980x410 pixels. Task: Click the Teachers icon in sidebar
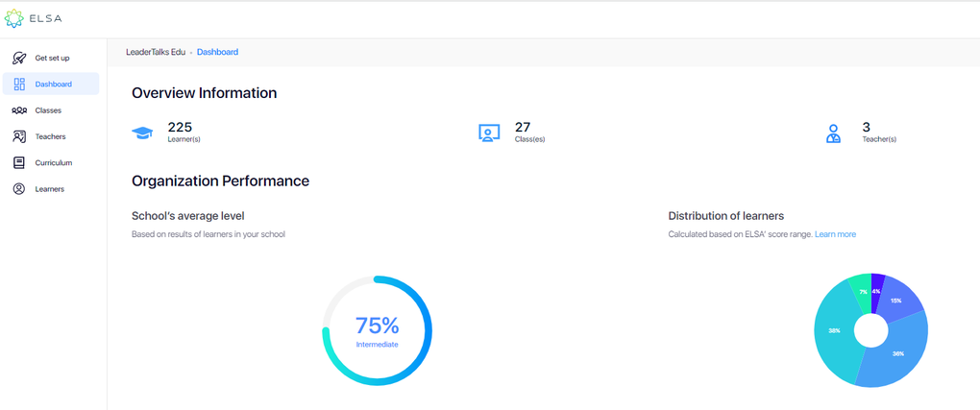[19, 136]
